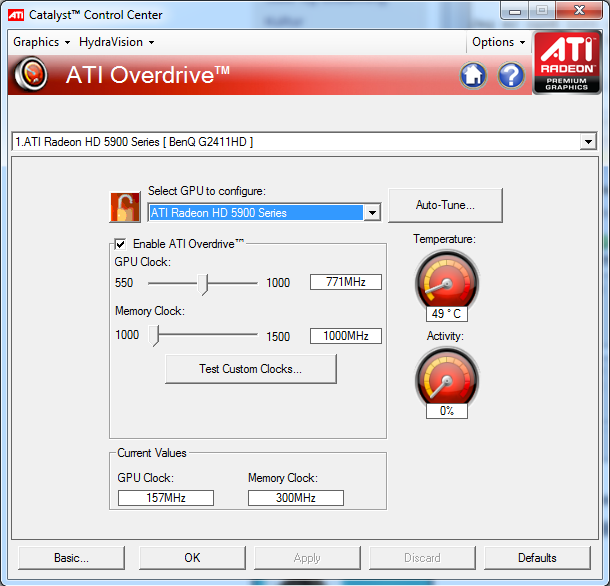Expand the display adapter dropdown showing BenQ G2411HD
The height and width of the screenshot is (586, 610).
(588, 142)
